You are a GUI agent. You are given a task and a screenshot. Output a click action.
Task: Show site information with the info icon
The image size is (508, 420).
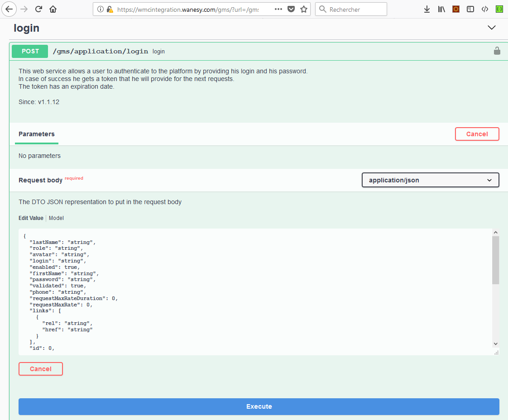coord(100,9)
